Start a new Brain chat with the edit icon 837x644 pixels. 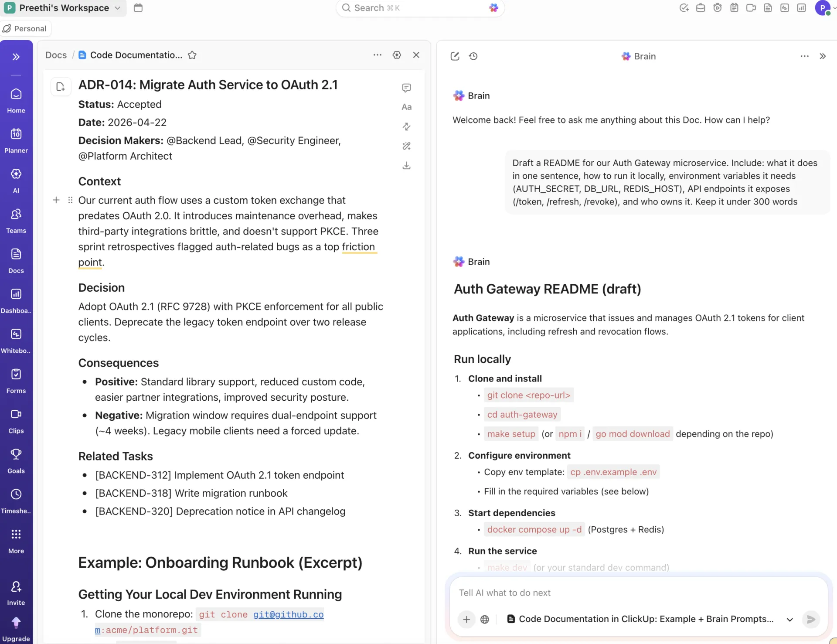455,56
